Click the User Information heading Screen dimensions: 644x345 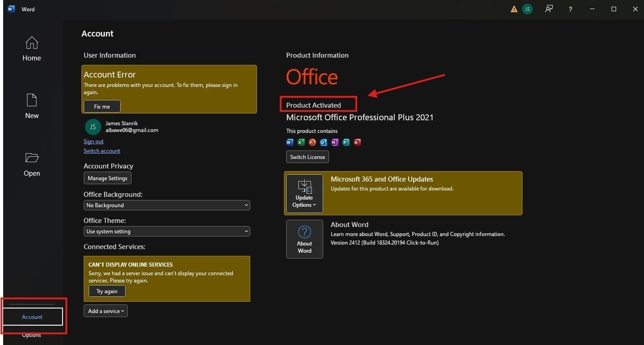click(110, 55)
